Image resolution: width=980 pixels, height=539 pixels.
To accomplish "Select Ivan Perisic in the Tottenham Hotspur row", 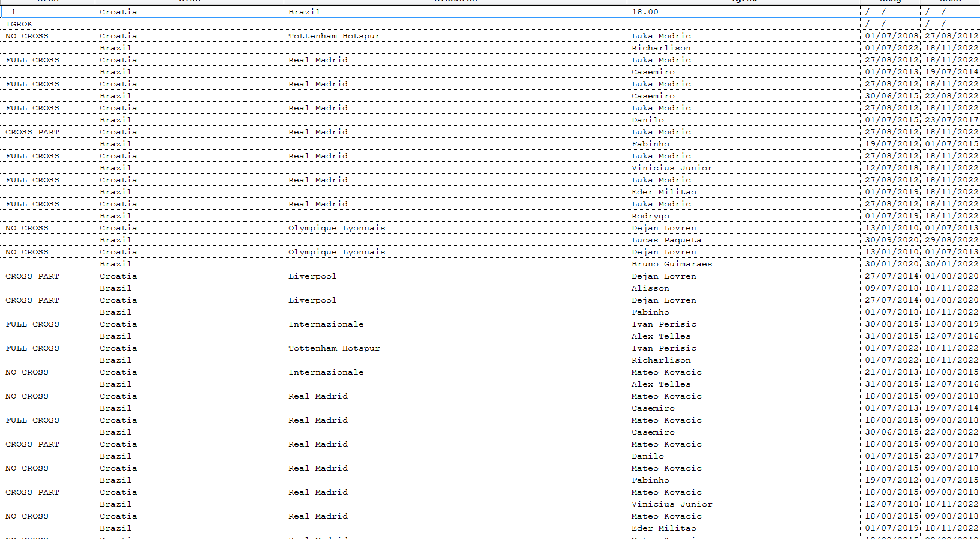I will click(664, 348).
